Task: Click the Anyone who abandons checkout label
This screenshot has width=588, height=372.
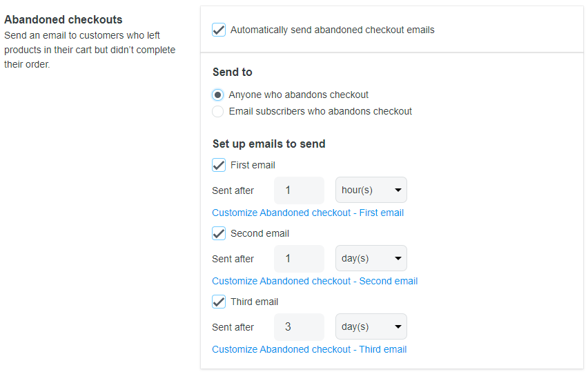Action: click(299, 95)
